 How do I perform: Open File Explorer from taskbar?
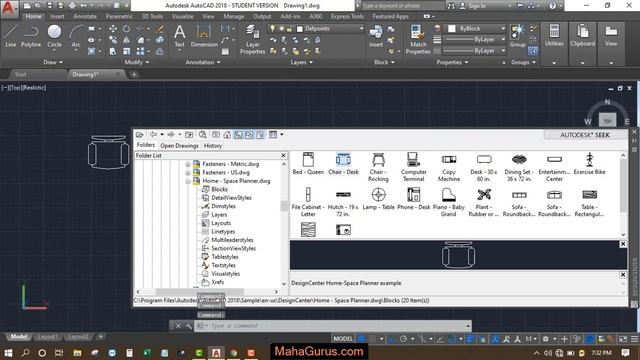[x=77, y=353]
